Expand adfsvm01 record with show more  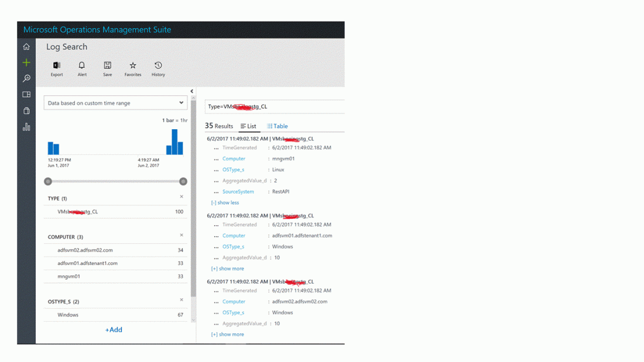click(x=228, y=269)
